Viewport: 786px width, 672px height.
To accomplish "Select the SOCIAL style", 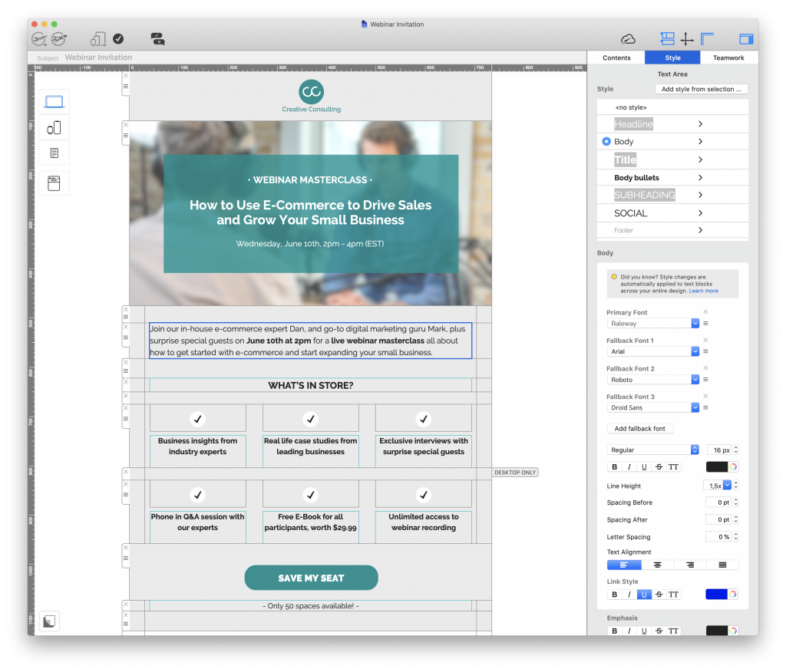I will pyautogui.click(x=672, y=213).
